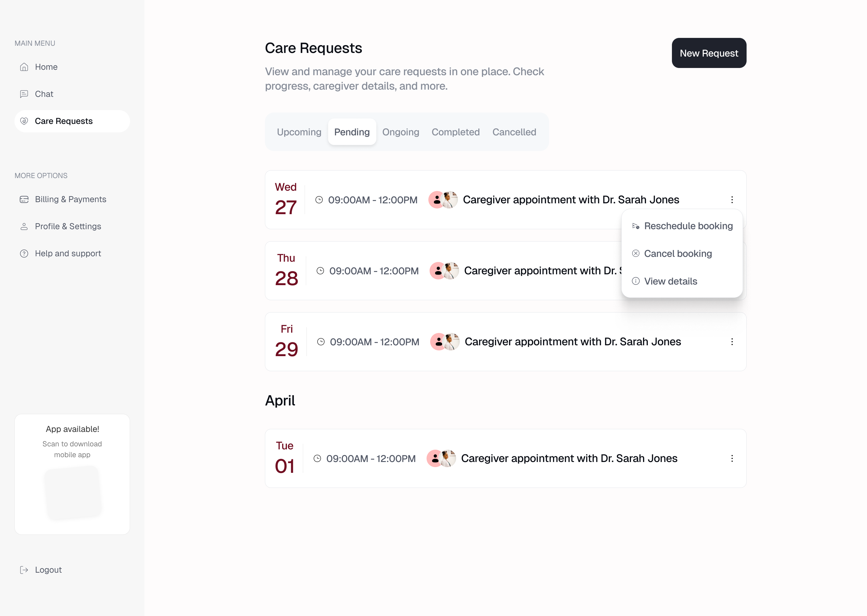
Task: Open the options menu on the Tue 01 appointment
Action: click(x=732, y=458)
